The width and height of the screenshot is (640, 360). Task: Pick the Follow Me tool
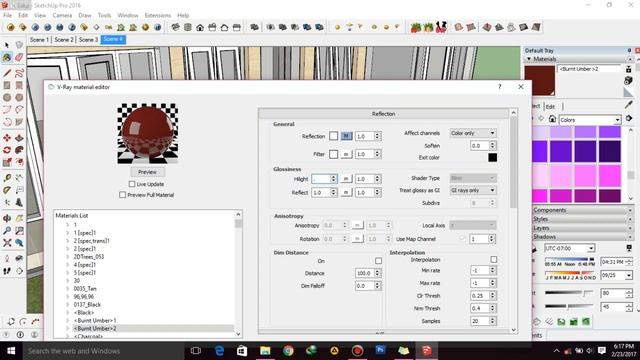pyautogui.click(x=19, y=150)
